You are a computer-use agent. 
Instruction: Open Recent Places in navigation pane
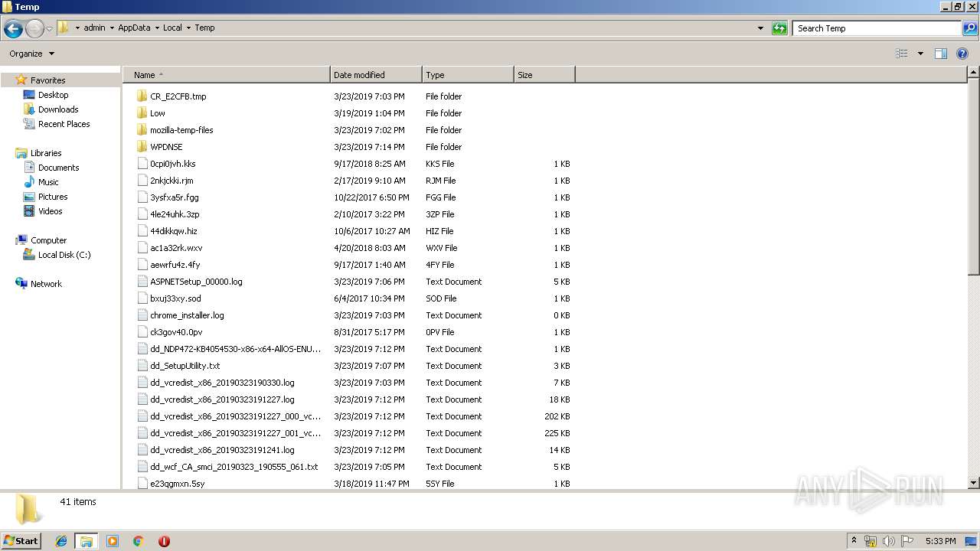(x=64, y=124)
